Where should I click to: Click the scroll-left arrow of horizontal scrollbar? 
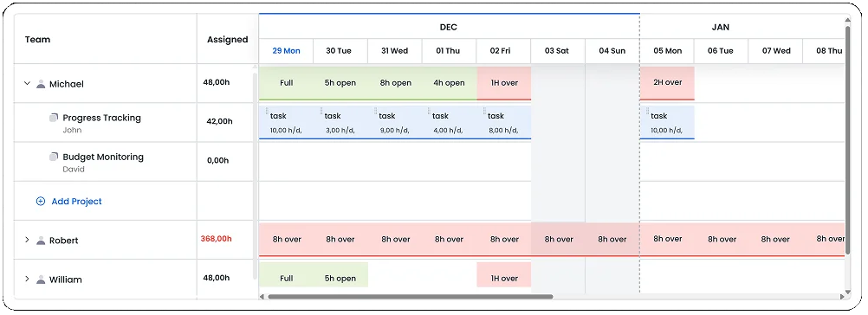point(262,297)
